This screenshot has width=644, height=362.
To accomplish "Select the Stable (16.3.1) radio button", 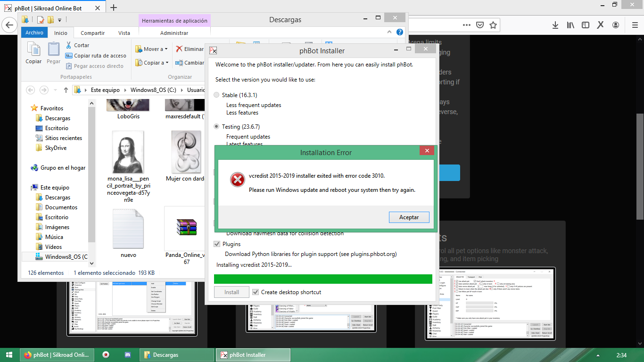I will pos(216,95).
